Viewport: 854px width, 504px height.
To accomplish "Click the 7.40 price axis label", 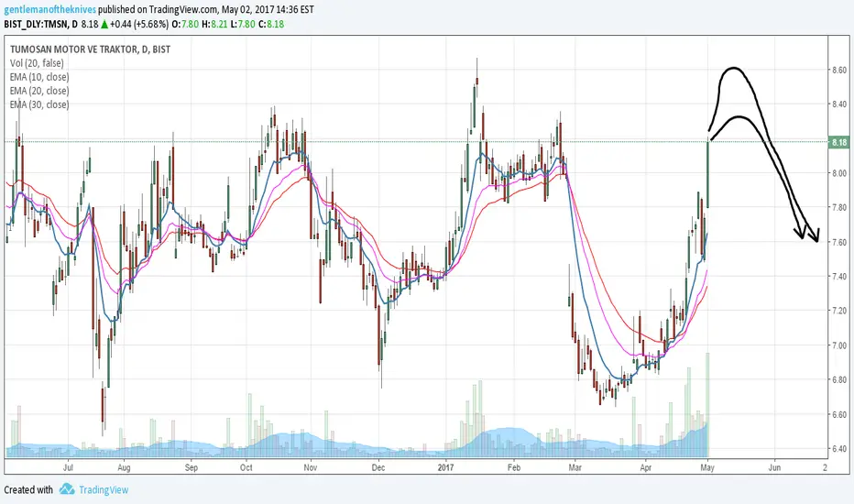I will click(838, 276).
